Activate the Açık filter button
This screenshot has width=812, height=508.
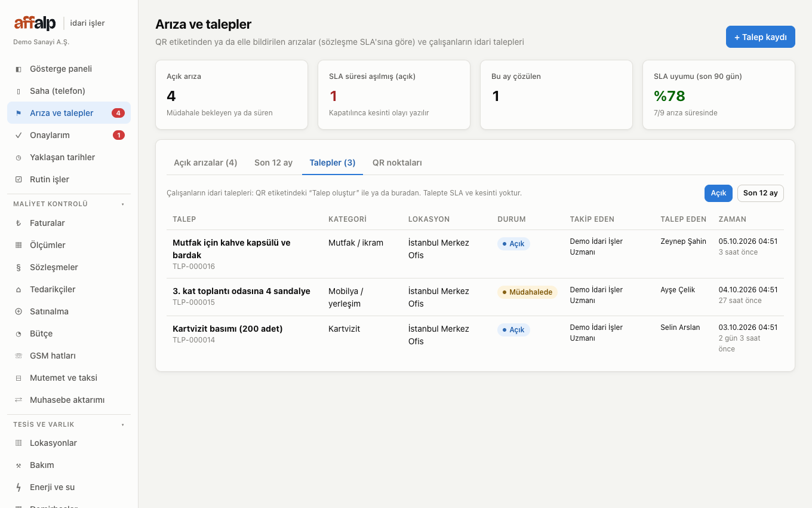click(x=718, y=193)
